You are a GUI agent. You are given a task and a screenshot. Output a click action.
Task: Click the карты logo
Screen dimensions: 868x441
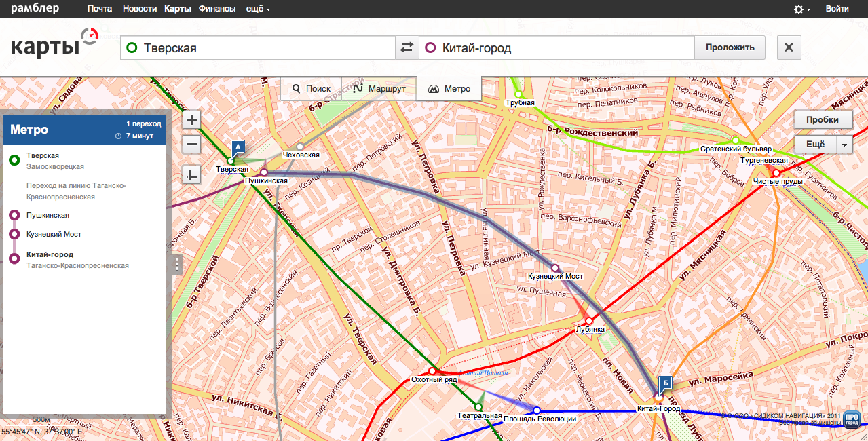(x=56, y=44)
